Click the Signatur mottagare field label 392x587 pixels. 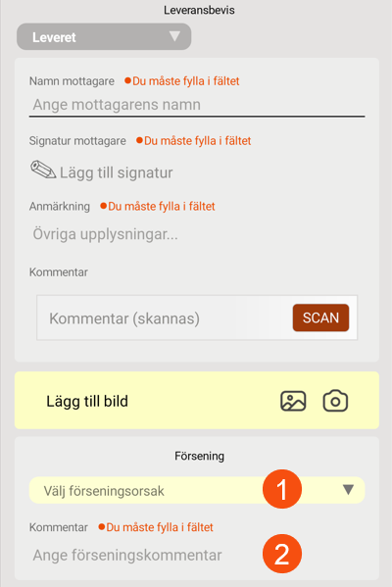[x=77, y=141]
